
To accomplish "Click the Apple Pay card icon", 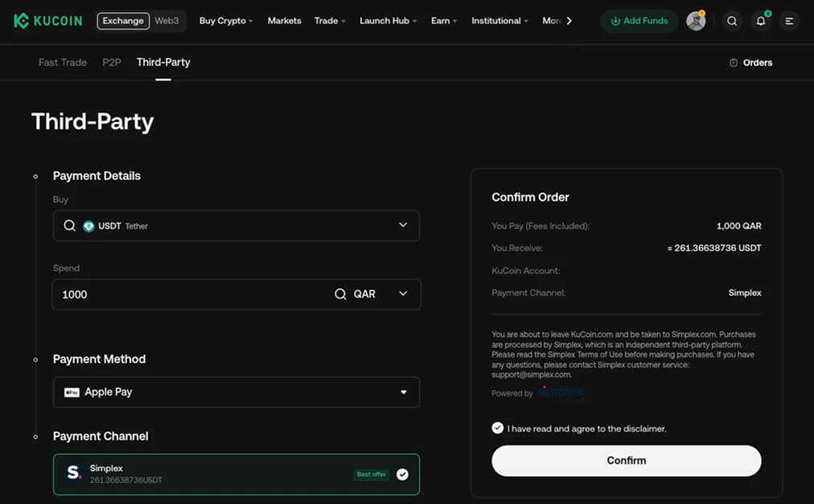I will pyautogui.click(x=72, y=392).
